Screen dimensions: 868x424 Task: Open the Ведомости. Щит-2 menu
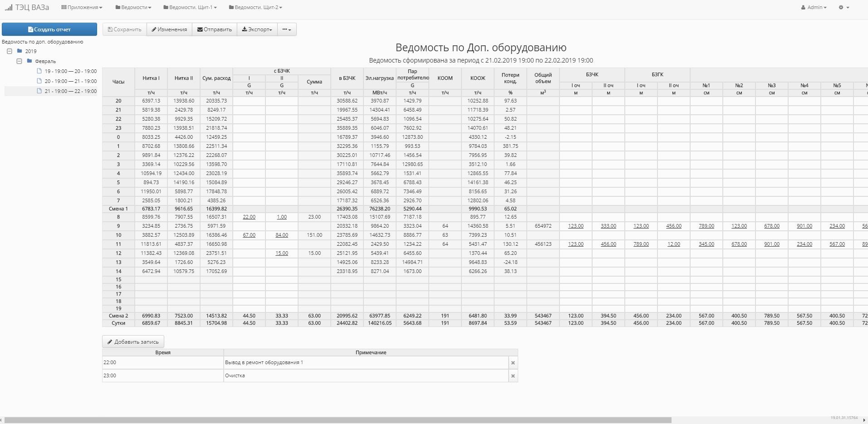pyautogui.click(x=255, y=7)
